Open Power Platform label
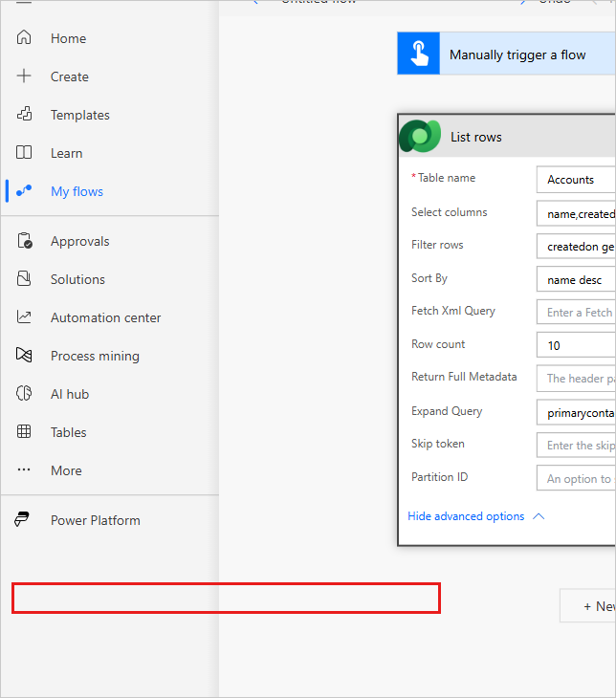616x698 pixels. pyautogui.click(x=96, y=520)
